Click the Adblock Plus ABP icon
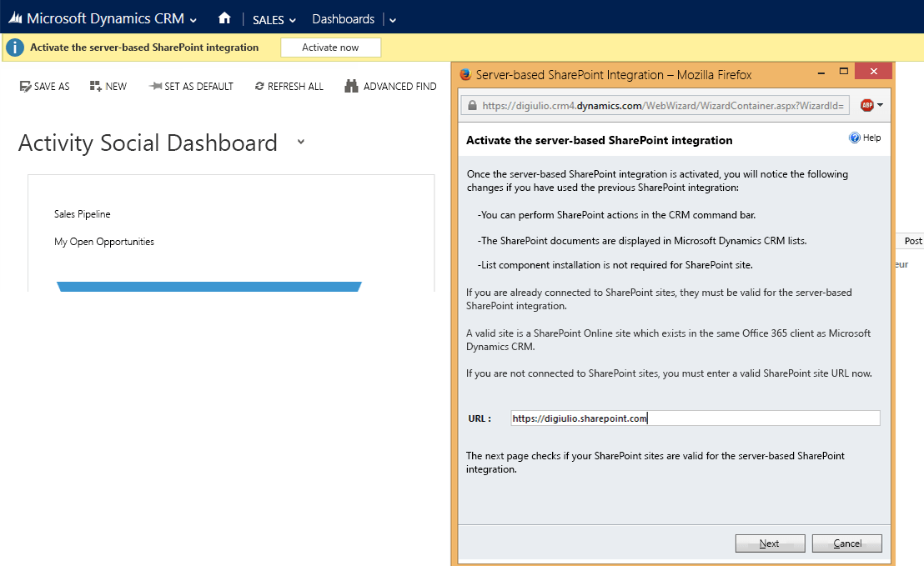Screen dimensions: 924x566 [866, 105]
